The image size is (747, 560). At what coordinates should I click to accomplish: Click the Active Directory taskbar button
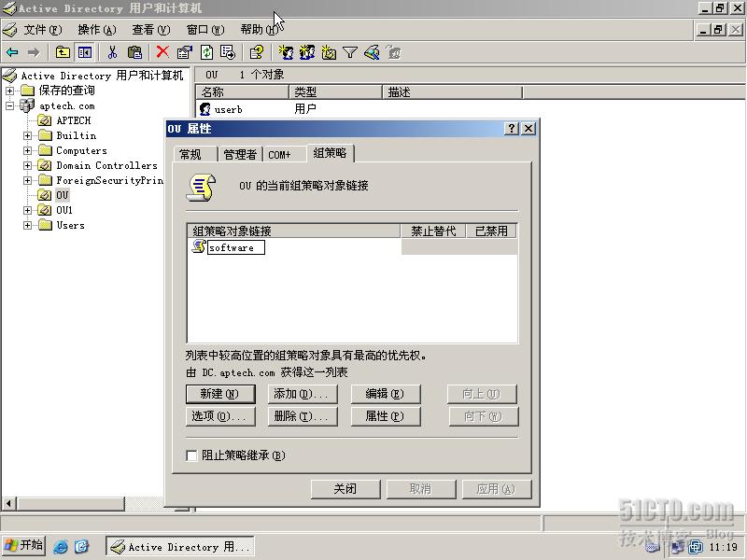(180, 547)
